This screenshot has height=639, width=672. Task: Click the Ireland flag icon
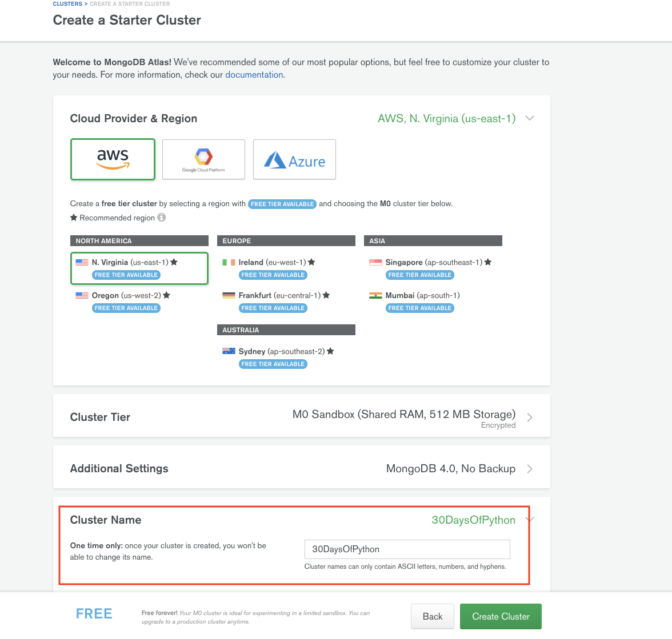point(229,262)
